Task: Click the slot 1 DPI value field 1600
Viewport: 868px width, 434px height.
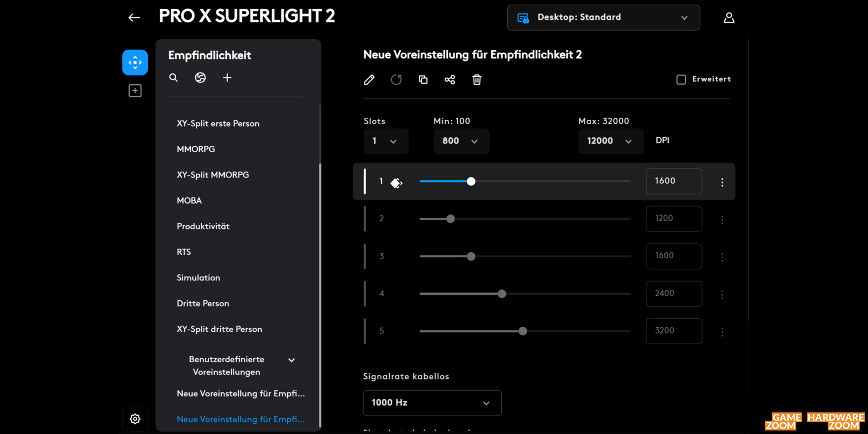Action: click(x=674, y=181)
